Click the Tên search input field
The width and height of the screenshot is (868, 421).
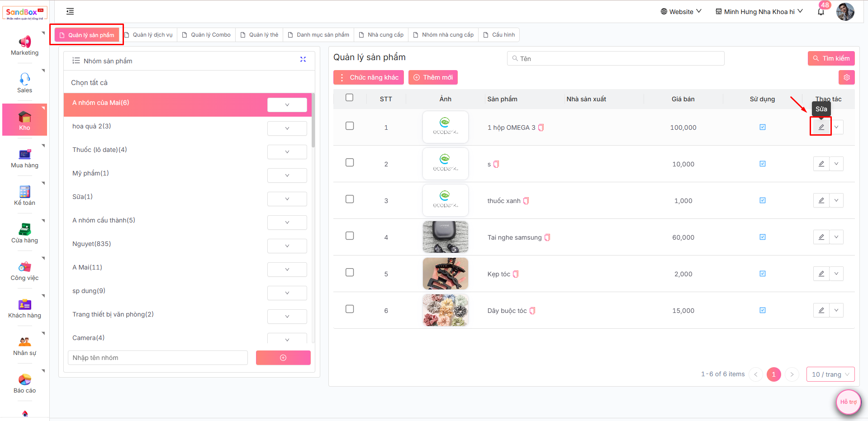[x=615, y=58]
